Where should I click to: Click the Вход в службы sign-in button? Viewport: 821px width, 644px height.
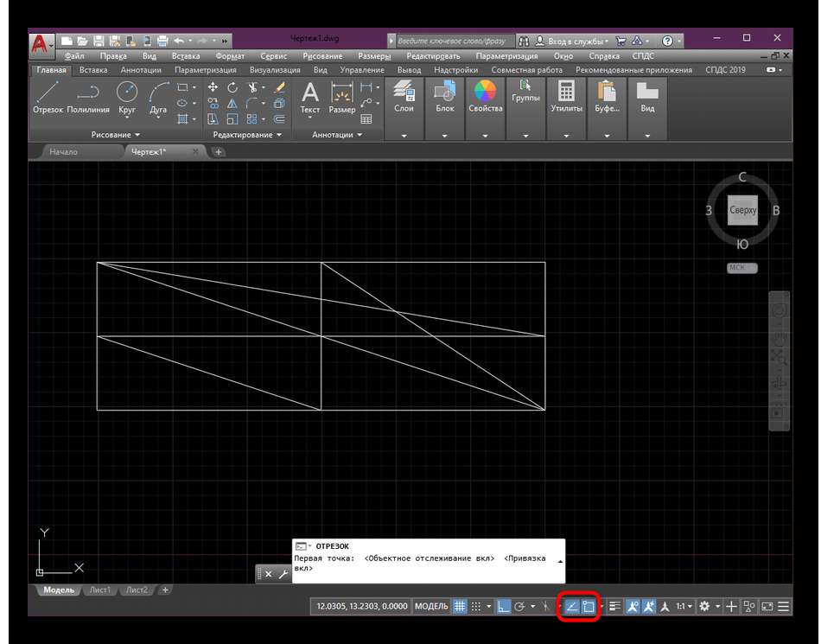[572, 41]
